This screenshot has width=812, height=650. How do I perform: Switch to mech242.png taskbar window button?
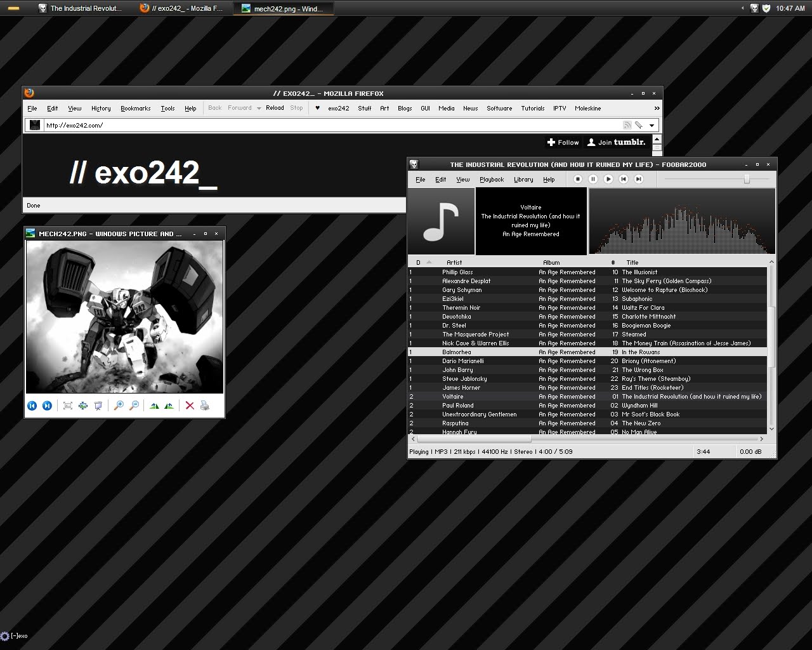282,8
